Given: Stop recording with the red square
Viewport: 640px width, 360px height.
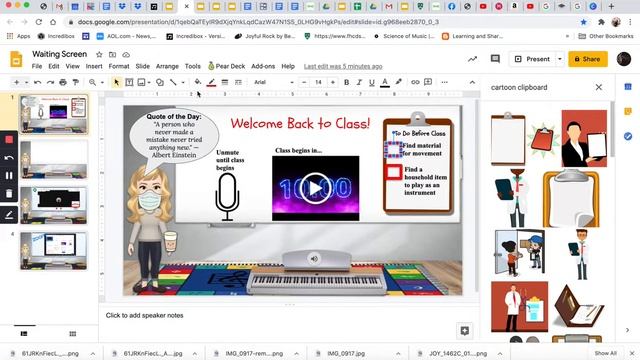Looking at the screenshot, I should coord(9,140).
